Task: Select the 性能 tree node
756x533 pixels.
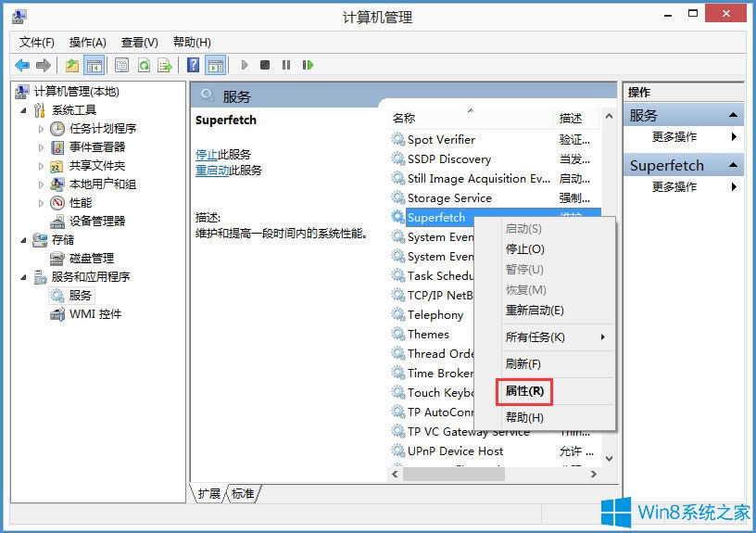Action: point(81,203)
